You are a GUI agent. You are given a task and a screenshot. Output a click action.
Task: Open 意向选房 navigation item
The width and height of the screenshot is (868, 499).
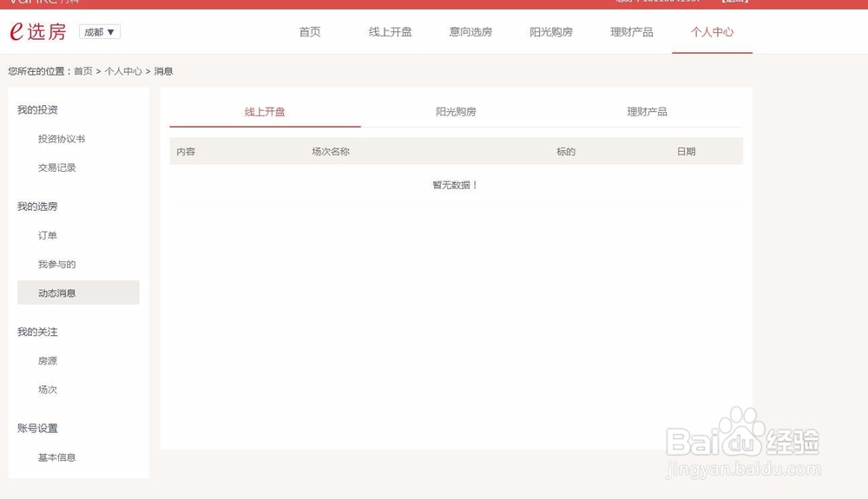coord(470,32)
